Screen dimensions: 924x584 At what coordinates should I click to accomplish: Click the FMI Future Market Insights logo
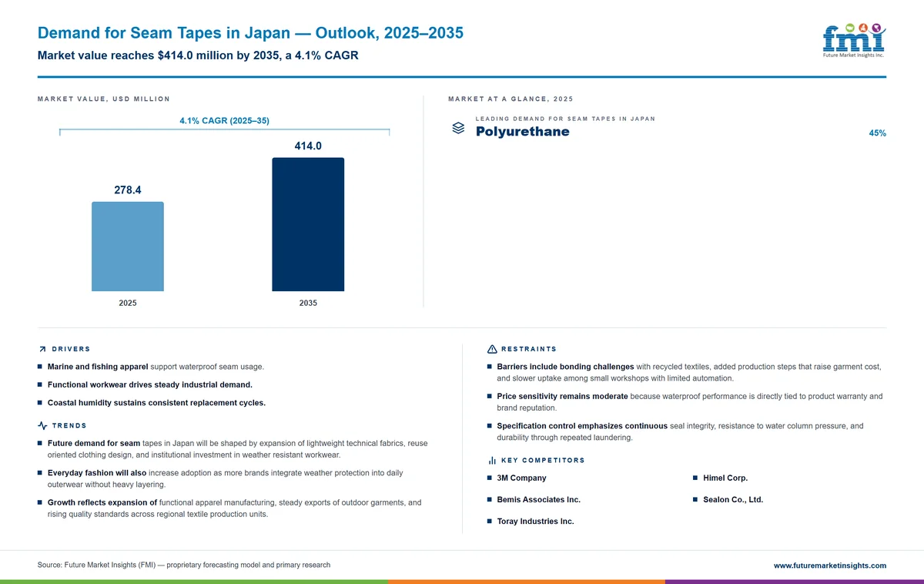pos(854,40)
